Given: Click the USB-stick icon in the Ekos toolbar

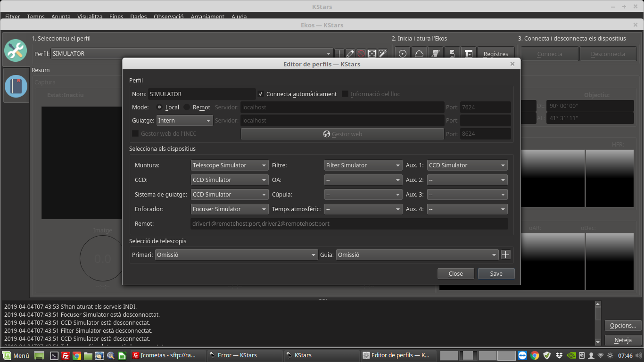Looking at the screenshot, I should [x=452, y=54].
